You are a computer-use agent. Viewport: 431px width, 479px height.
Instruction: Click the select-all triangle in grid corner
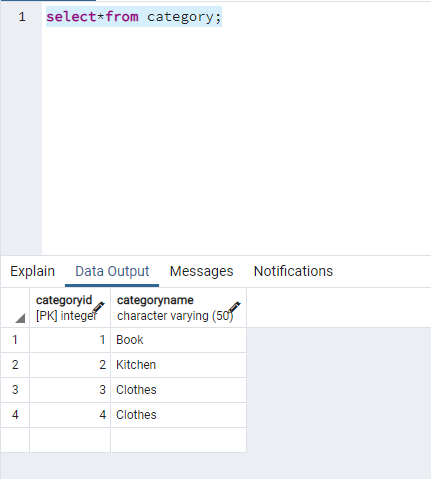pos(20,318)
